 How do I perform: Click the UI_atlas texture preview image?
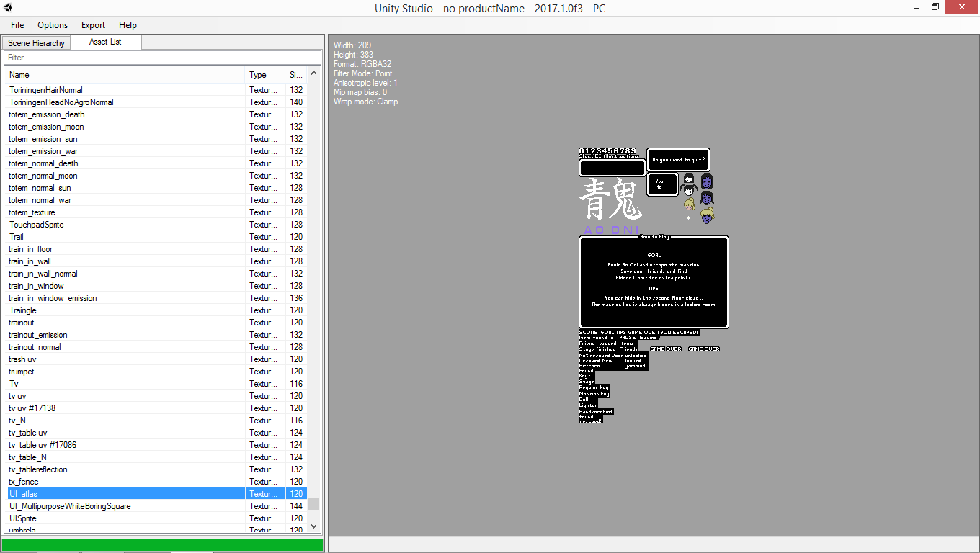tap(654, 286)
